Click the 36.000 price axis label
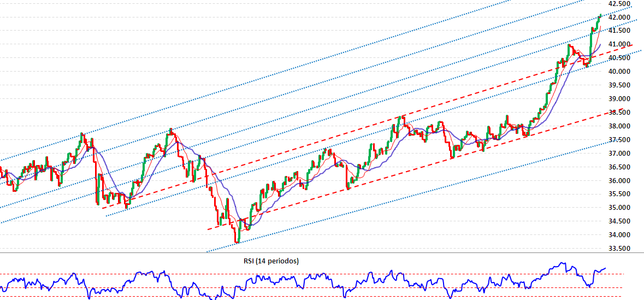The height and width of the screenshot is (300, 644). (620, 180)
